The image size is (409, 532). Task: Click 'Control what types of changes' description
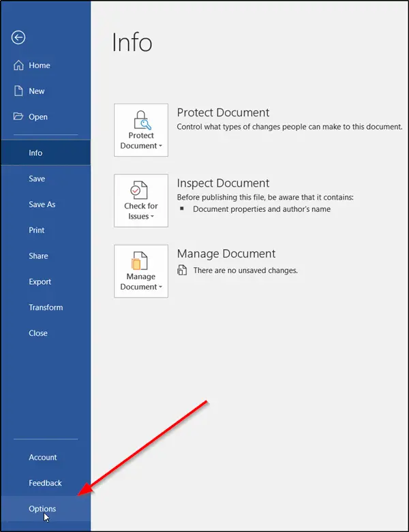pyautogui.click(x=290, y=127)
